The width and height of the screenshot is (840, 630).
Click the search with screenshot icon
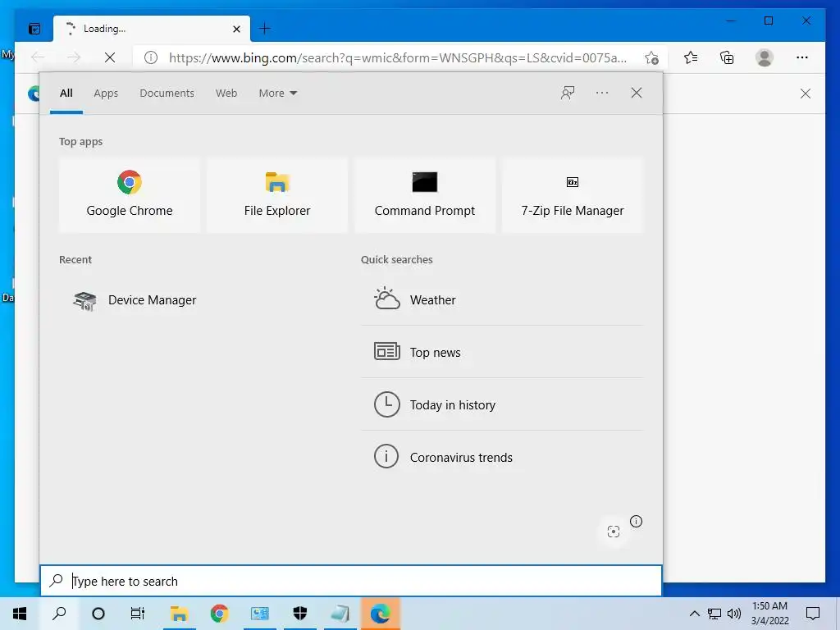coord(614,532)
